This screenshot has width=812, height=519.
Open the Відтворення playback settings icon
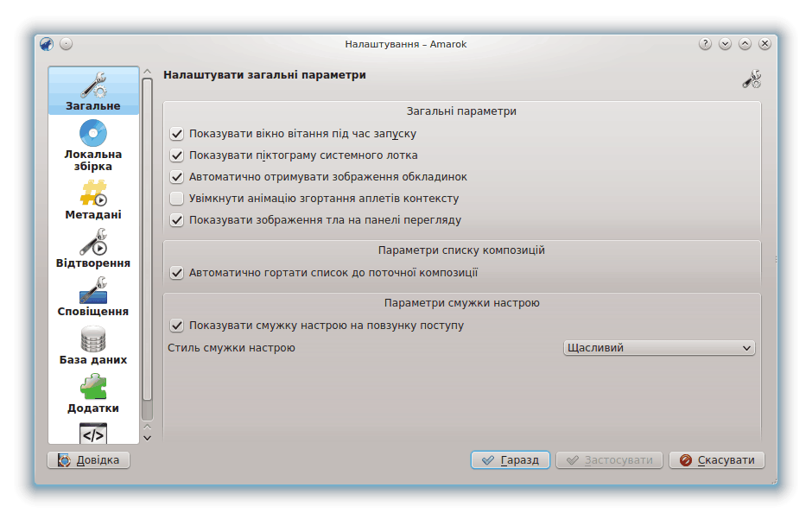tap(93, 242)
